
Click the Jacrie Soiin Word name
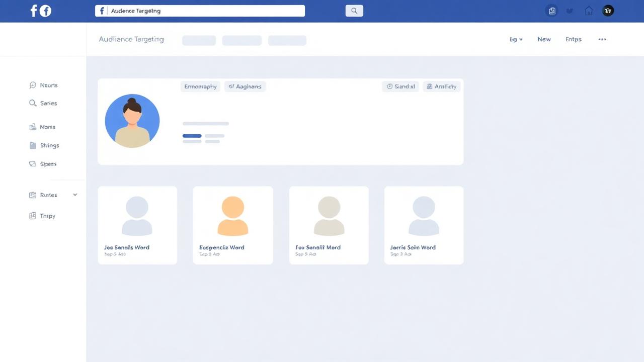(x=413, y=247)
